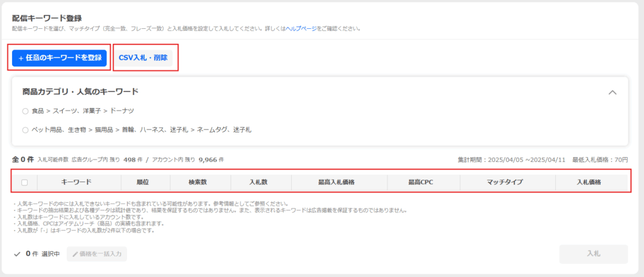Collapse the 商品カテゴリ・人気のキーワード panel
This screenshot has width=644, height=277.
[x=612, y=92]
